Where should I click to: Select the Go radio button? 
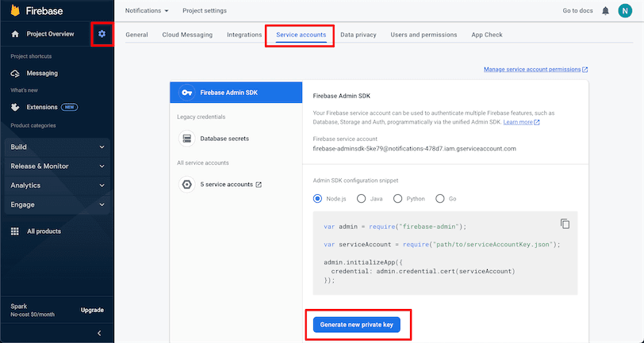point(440,199)
